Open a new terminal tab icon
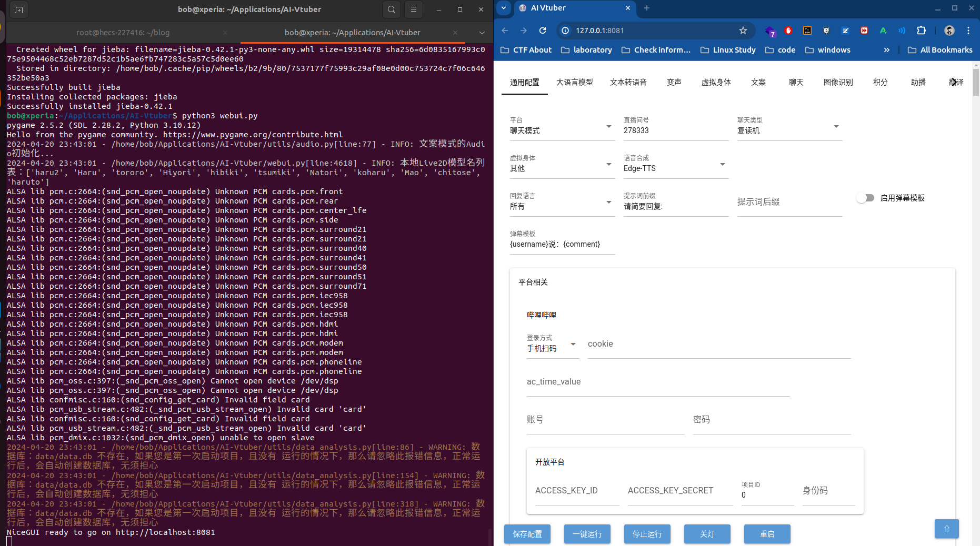Image resolution: width=980 pixels, height=546 pixels. click(x=19, y=9)
